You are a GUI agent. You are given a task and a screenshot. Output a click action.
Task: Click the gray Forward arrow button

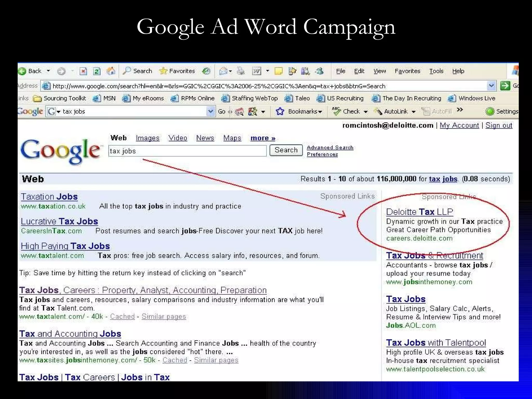(61, 71)
